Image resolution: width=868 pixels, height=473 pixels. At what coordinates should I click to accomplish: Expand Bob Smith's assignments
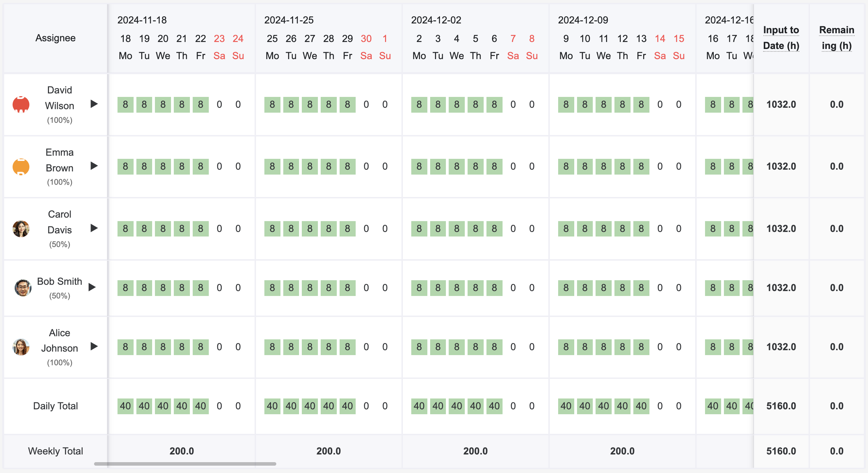[x=92, y=287]
